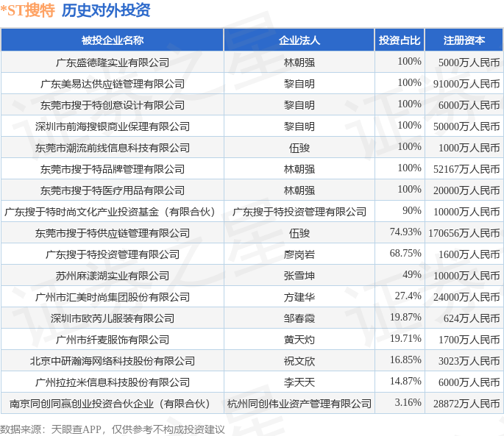The image size is (504, 436).
Task: Click 广州市汇美时尚集团股份有限公司 cell
Action: pos(112,297)
